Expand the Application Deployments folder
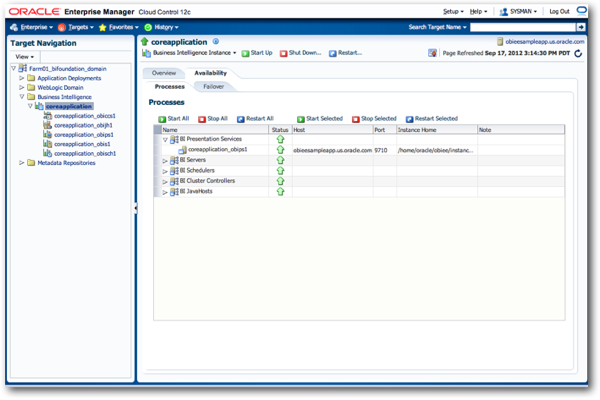The image size is (600, 400). coord(22,78)
